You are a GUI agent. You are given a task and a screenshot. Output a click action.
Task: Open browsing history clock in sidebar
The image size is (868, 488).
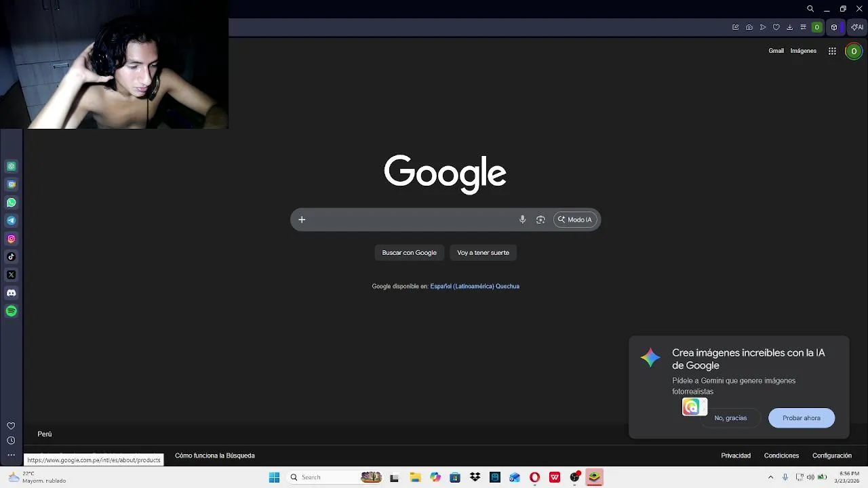pos(11,441)
